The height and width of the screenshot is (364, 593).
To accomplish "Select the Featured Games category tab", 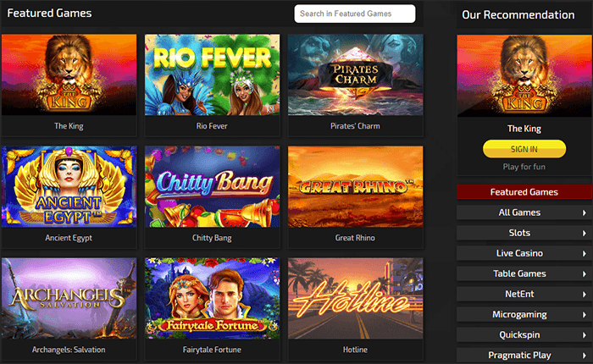I will click(x=524, y=192).
